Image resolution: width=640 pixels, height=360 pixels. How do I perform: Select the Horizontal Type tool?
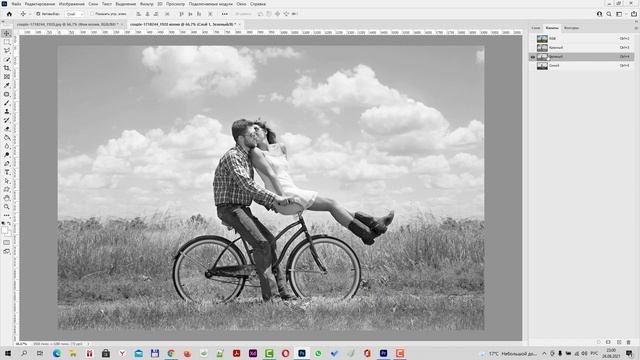7,172
